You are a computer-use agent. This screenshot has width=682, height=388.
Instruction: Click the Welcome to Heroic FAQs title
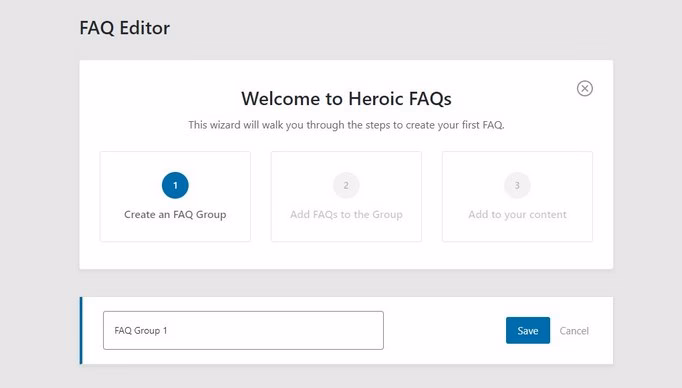346,99
